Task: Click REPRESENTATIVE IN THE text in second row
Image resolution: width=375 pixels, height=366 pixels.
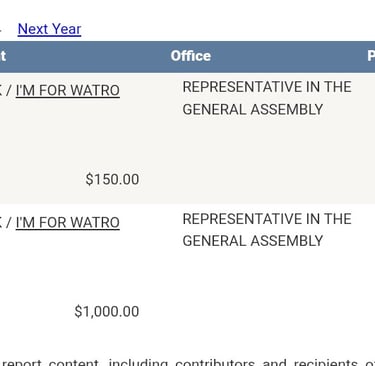Action: (267, 219)
